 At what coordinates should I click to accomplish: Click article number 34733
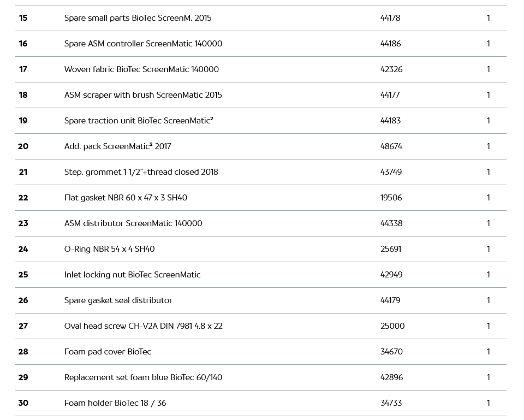391,403
